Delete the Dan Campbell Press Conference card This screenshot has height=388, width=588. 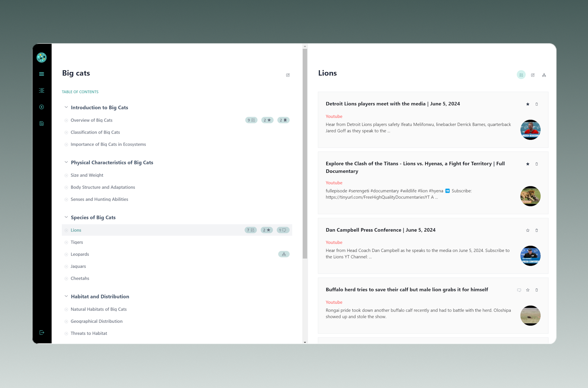[536, 230]
